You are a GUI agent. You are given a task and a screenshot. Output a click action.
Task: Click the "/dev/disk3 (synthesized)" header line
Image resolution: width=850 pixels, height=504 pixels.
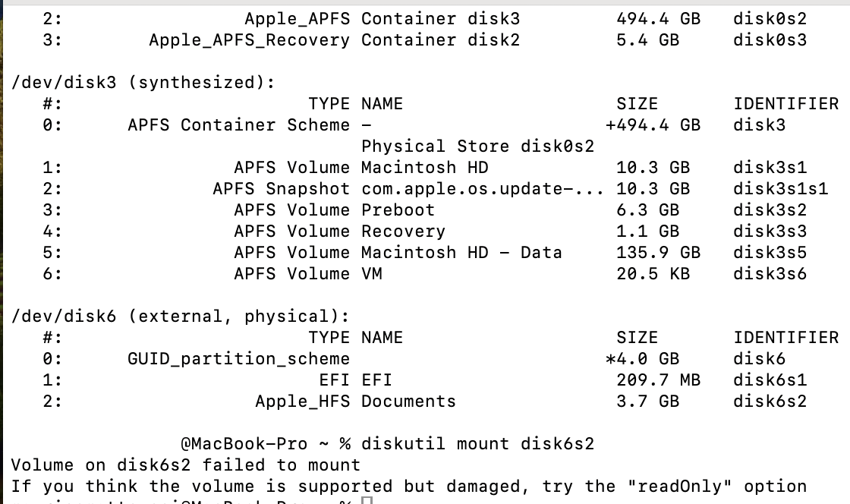143,83
